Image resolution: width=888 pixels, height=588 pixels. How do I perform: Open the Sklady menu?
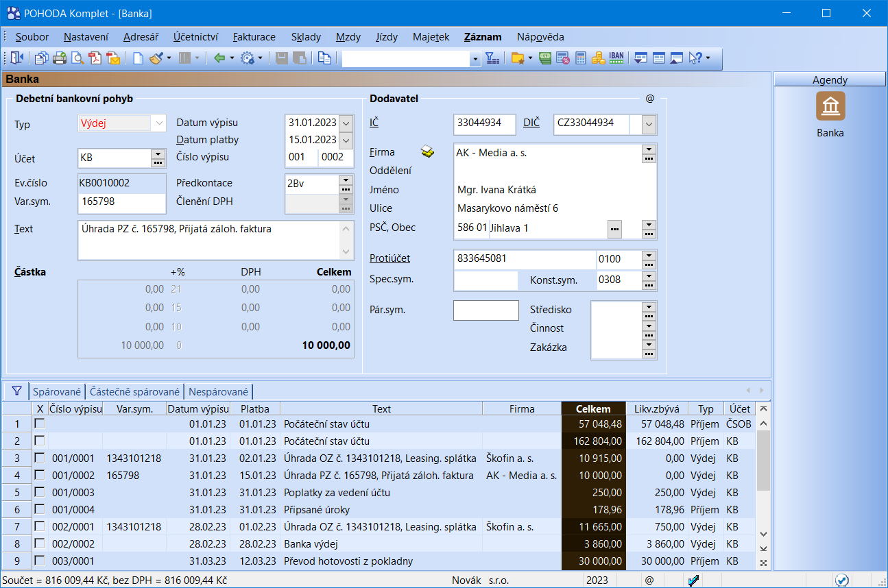click(x=306, y=37)
